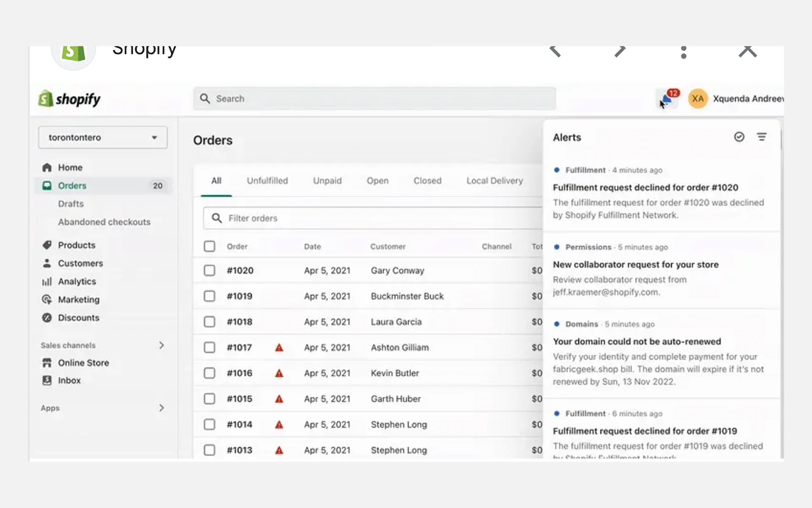Click the Products tag icon

click(x=47, y=245)
